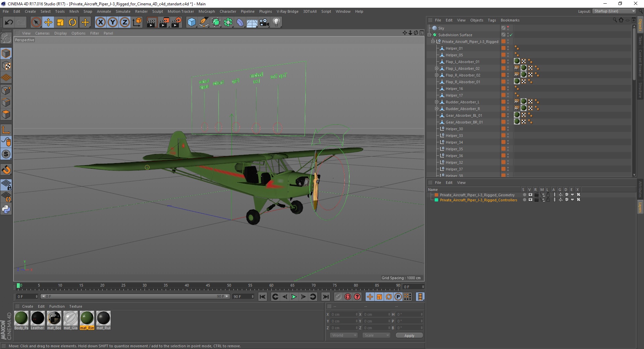Open Edit Render Settings icon
This screenshot has width=644, height=349.
coord(176,22)
